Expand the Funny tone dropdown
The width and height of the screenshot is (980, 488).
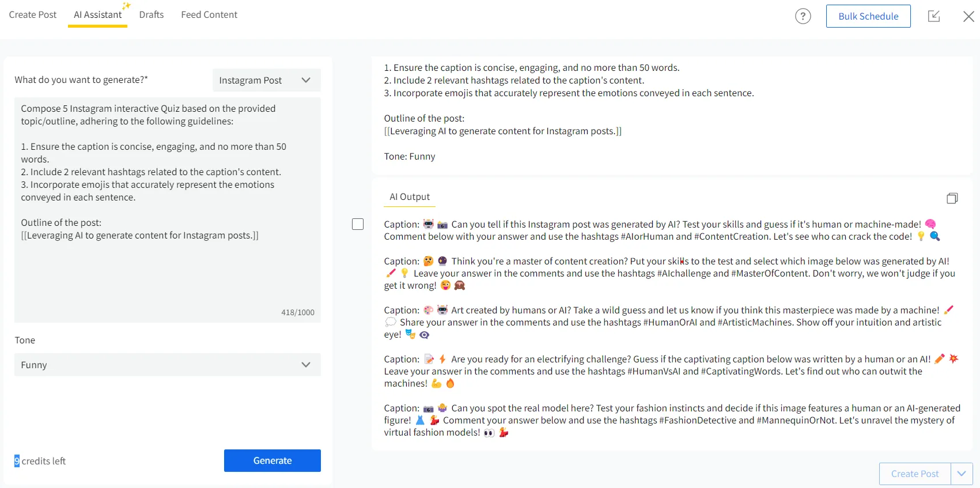click(x=168, y=365)
